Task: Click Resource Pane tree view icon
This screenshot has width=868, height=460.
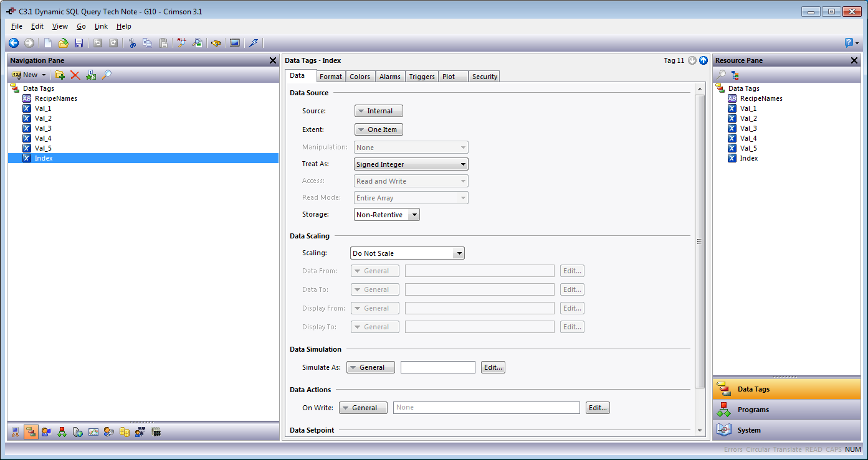Action: point(735,75)
